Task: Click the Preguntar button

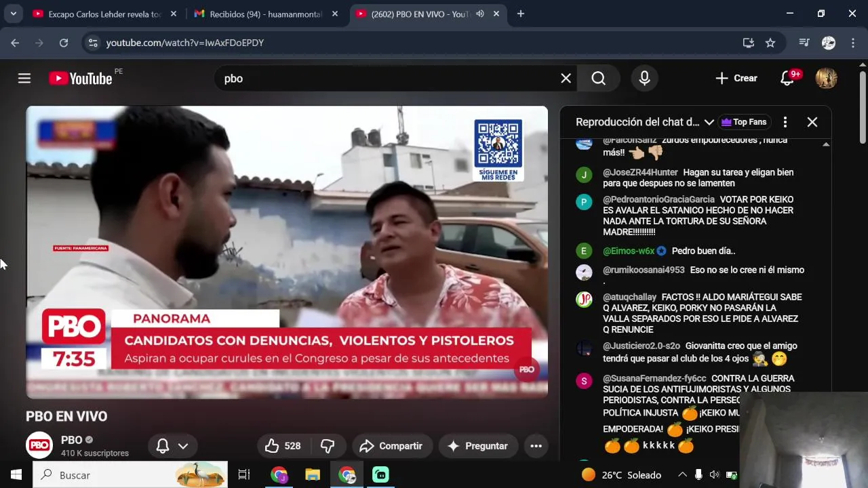Action: pos(478,446)
